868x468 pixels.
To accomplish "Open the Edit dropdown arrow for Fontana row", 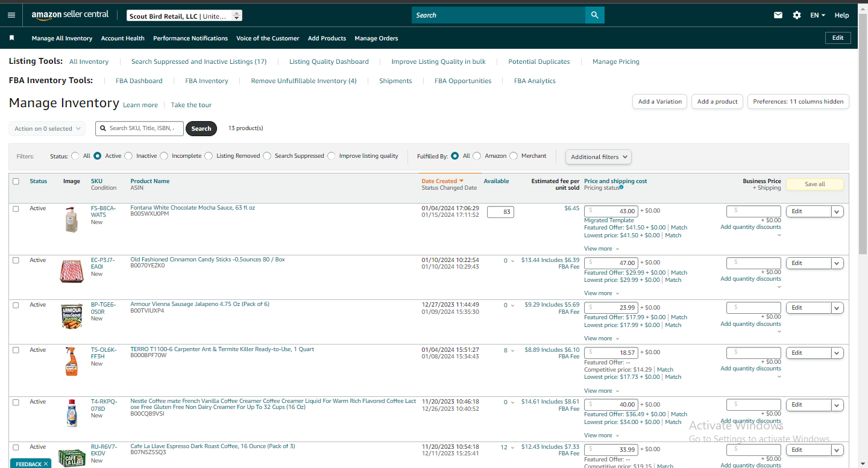I will (x=837, y=211).
